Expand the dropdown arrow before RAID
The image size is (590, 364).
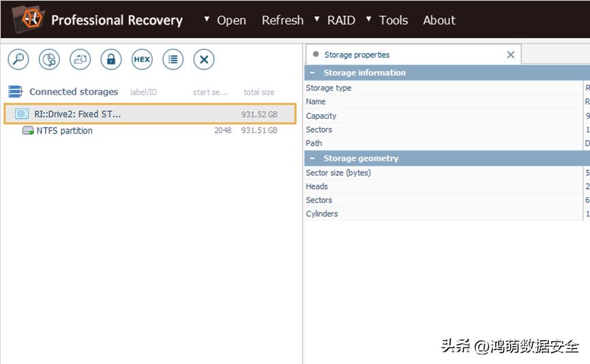point(316,19)
